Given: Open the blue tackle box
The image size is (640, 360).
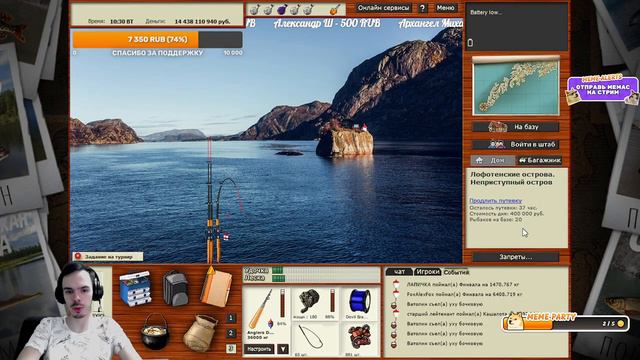Looking at the screenshot, I should pos(136,288).
